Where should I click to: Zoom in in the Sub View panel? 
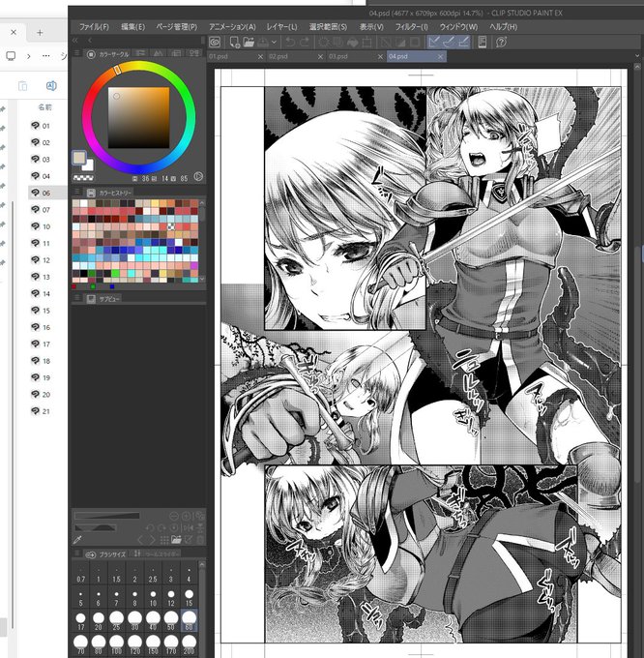point(187,516)
